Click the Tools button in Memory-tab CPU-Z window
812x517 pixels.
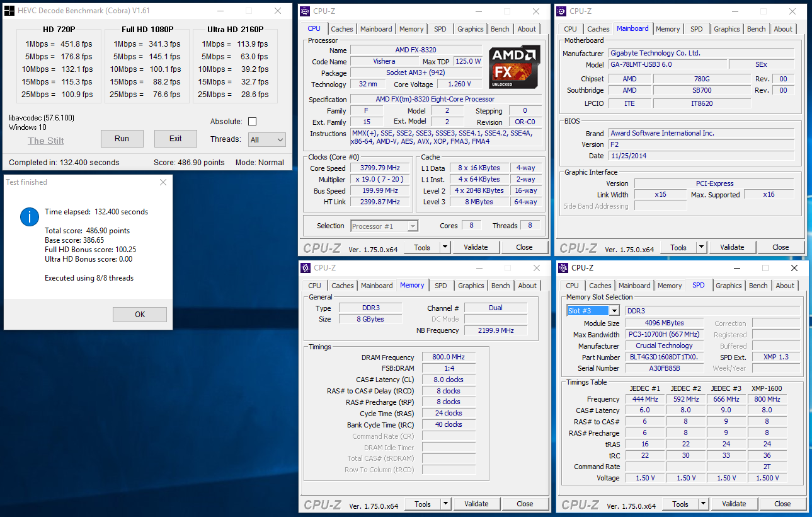pyautogui.click(x=423, y=504)
